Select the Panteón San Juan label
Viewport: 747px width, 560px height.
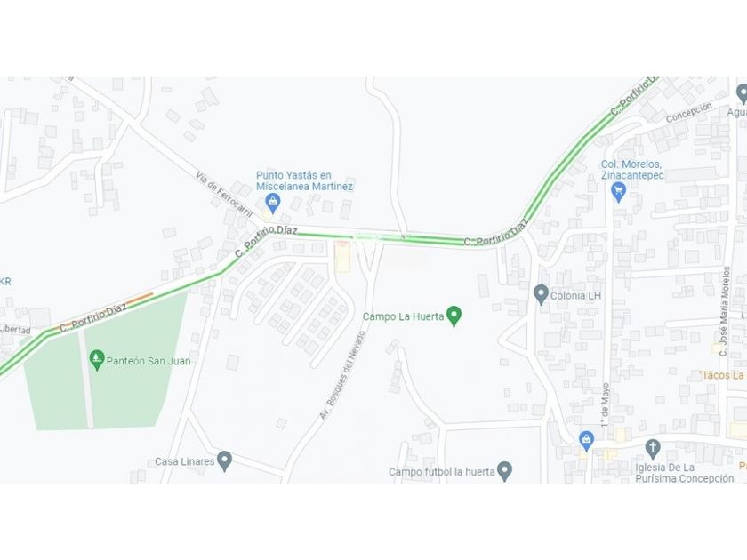click(x=149, y=361)
